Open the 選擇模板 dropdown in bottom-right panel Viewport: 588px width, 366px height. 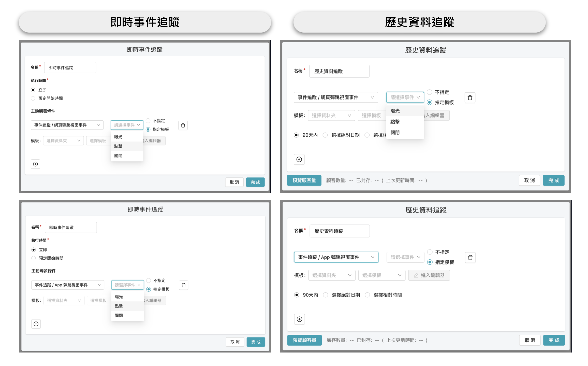tap(381, 275)
